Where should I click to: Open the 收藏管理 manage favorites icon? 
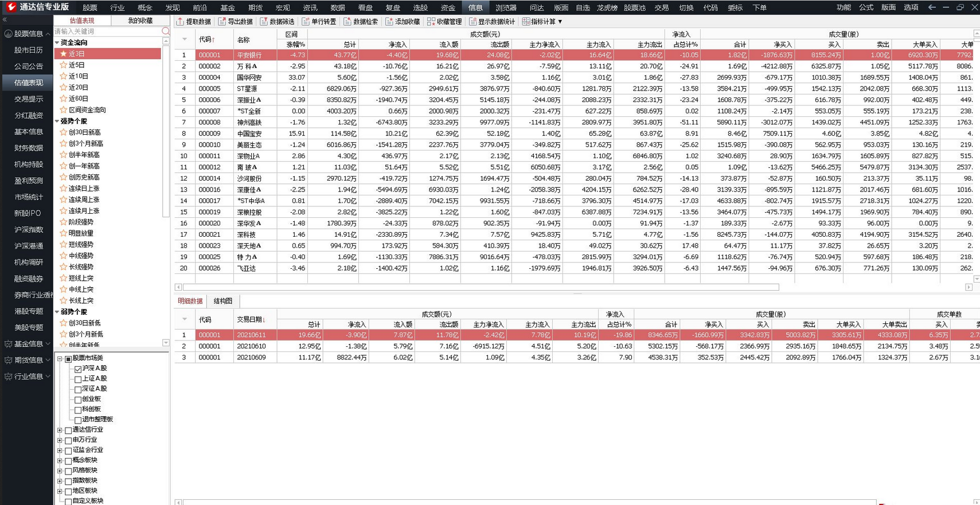pyautogui.click(x=431, y=22)
